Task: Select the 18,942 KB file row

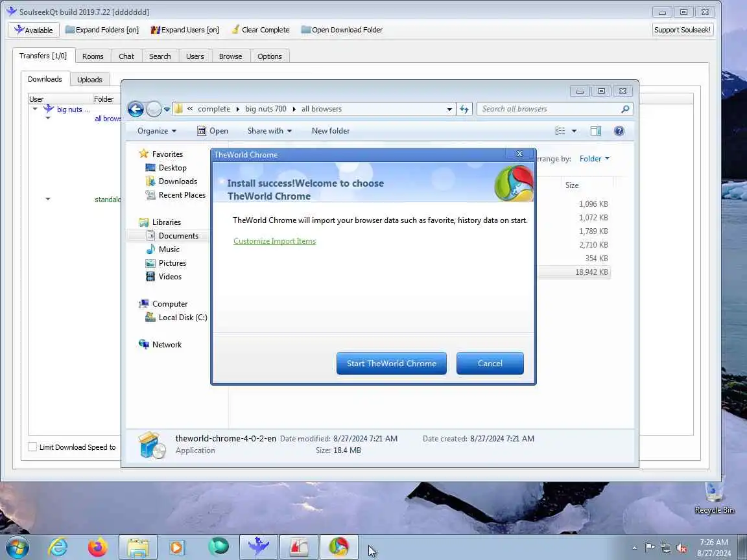Action: (574, 272)
